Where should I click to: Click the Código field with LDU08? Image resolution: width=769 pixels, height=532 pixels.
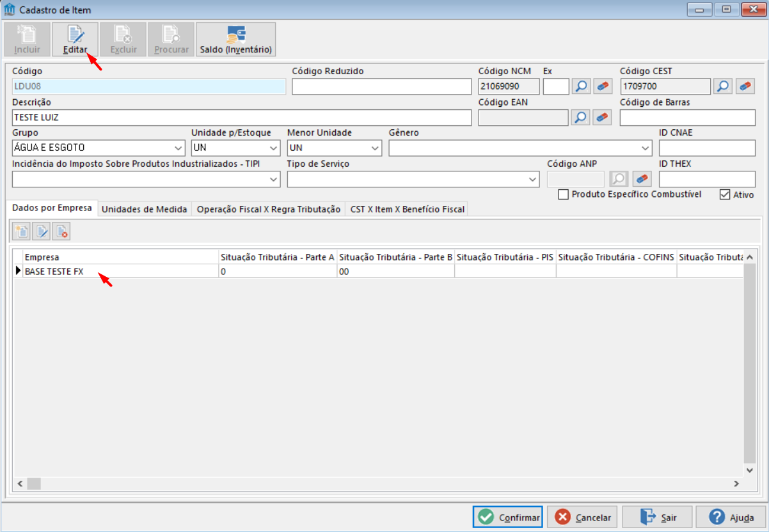149,86
